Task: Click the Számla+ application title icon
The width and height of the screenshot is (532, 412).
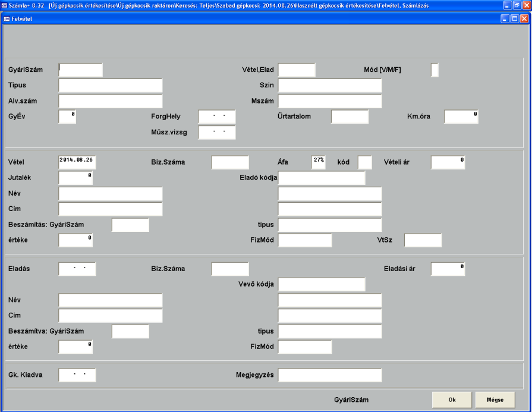Action: click(4, 5)
